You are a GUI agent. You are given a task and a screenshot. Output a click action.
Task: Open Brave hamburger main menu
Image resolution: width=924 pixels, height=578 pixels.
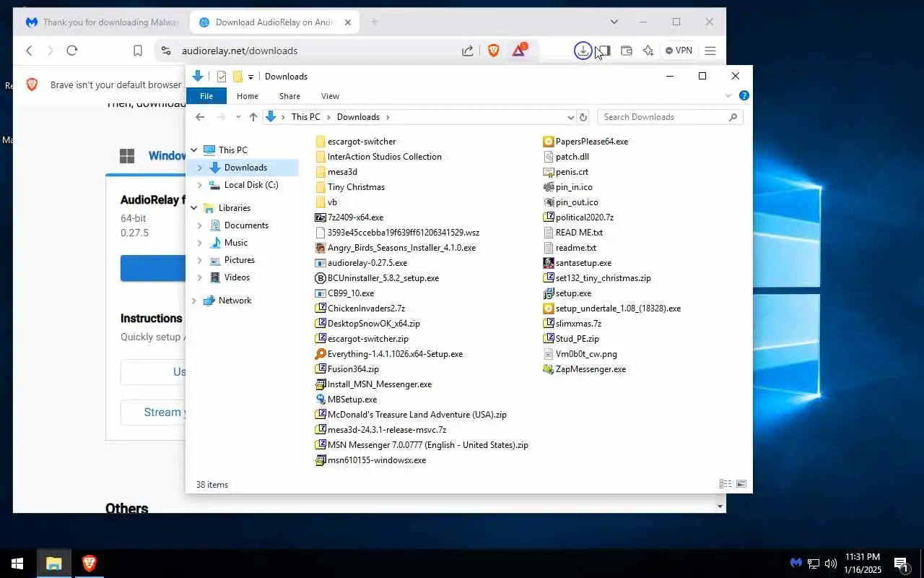pyautogui.click(x=710, y=51)
